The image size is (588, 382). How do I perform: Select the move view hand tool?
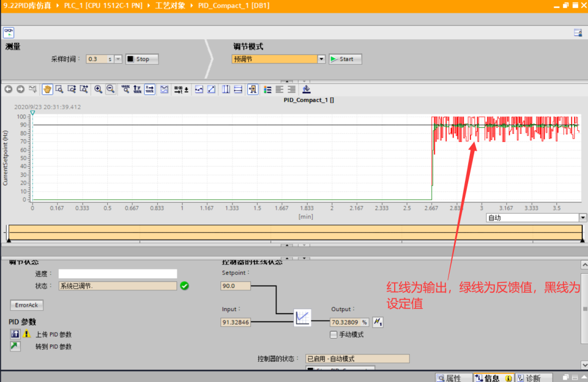(x=47, y=89)
